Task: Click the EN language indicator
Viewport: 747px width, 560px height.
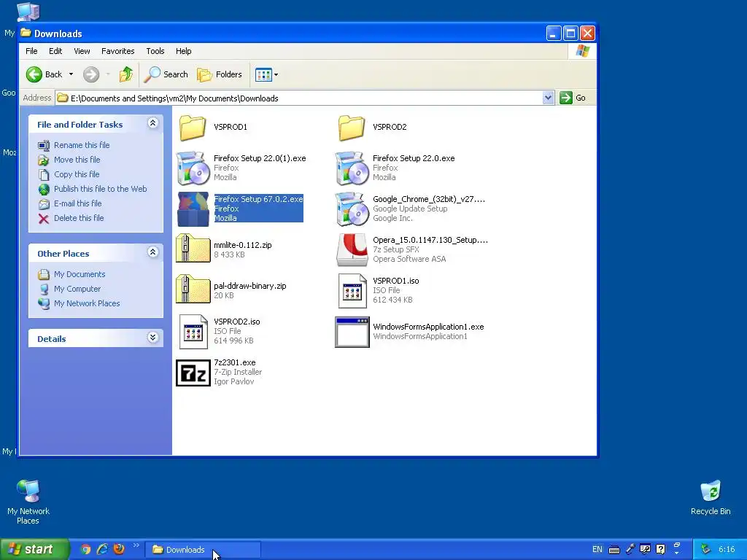Action: (x=597, y=550)
